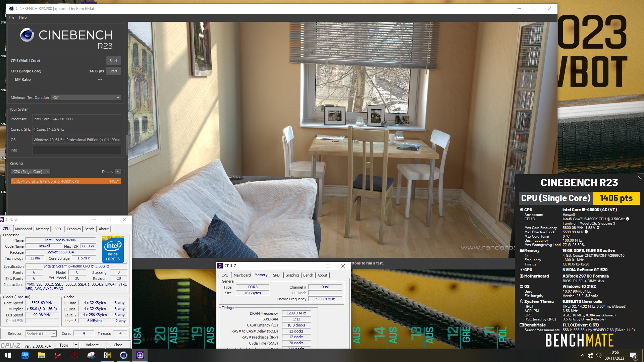The image size is (644, 362).
Task: Open the red atom-shaped taskbar app
Action: tap(74, 355)
